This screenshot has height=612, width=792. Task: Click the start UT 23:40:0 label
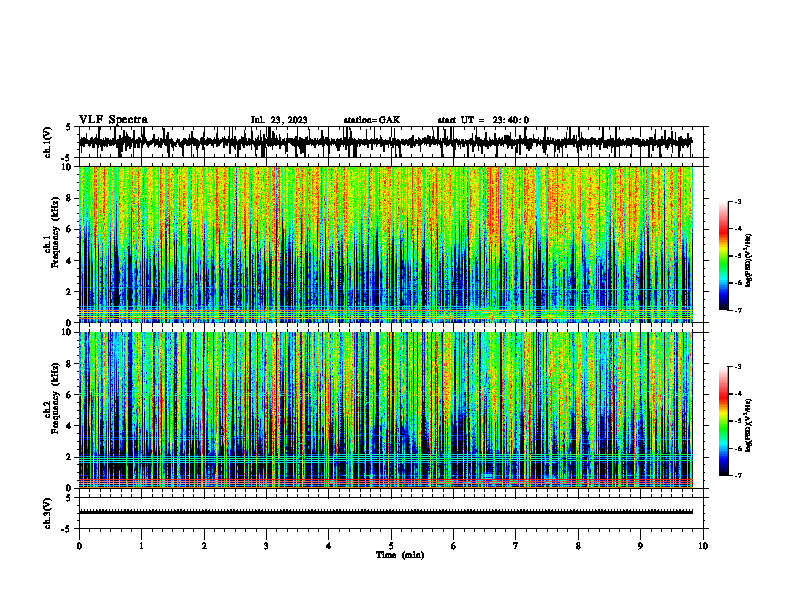(483, 120)
